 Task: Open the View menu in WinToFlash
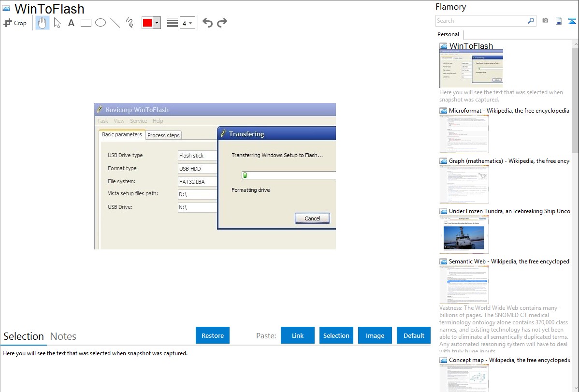coord(119,121)
